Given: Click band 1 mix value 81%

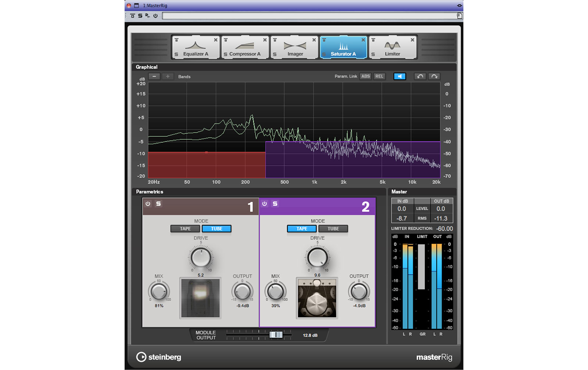Looking at the screenshot, I should [159, 306].
